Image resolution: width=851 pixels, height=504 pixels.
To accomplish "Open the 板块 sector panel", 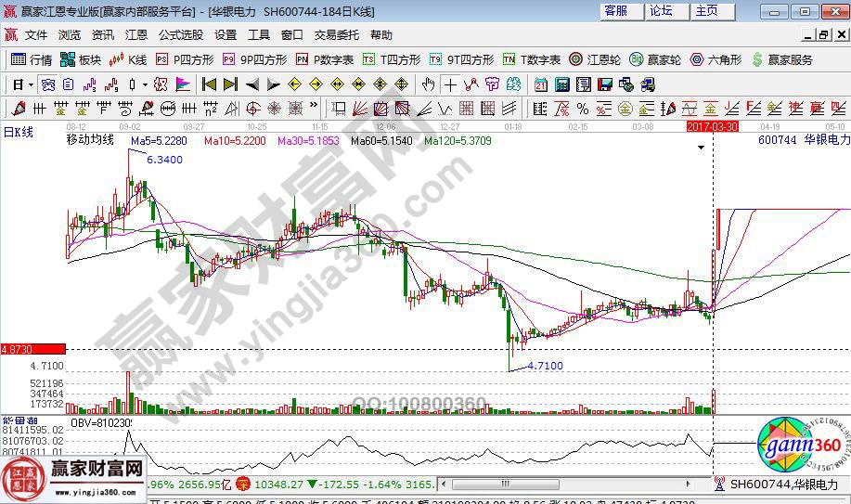I will (x=81, y=59).
